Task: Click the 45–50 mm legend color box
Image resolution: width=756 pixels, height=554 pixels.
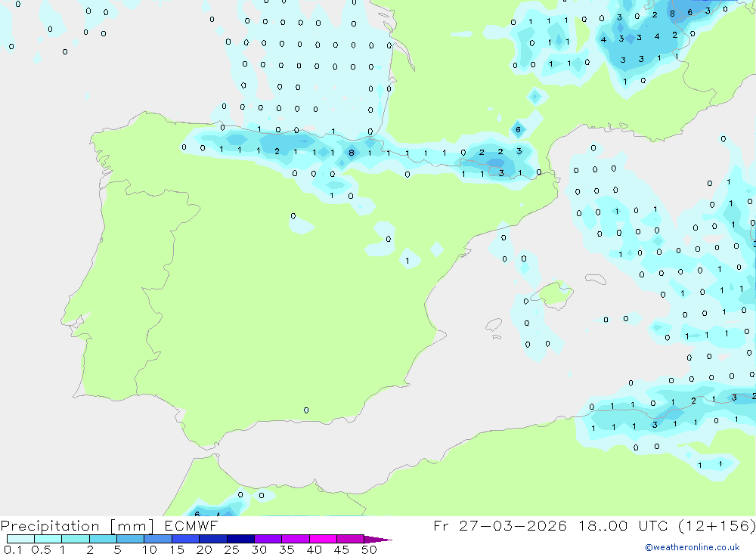Action: coord(351,539)
